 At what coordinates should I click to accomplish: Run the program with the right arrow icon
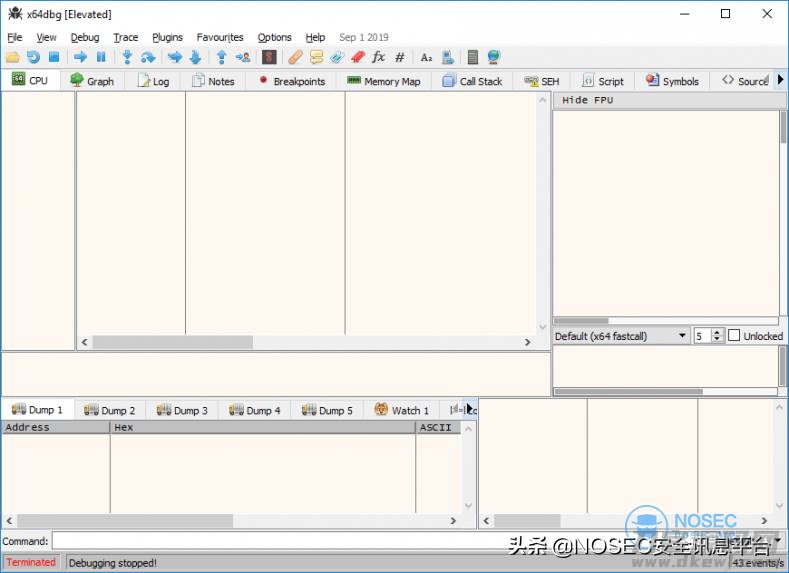[x=80, y=57]
